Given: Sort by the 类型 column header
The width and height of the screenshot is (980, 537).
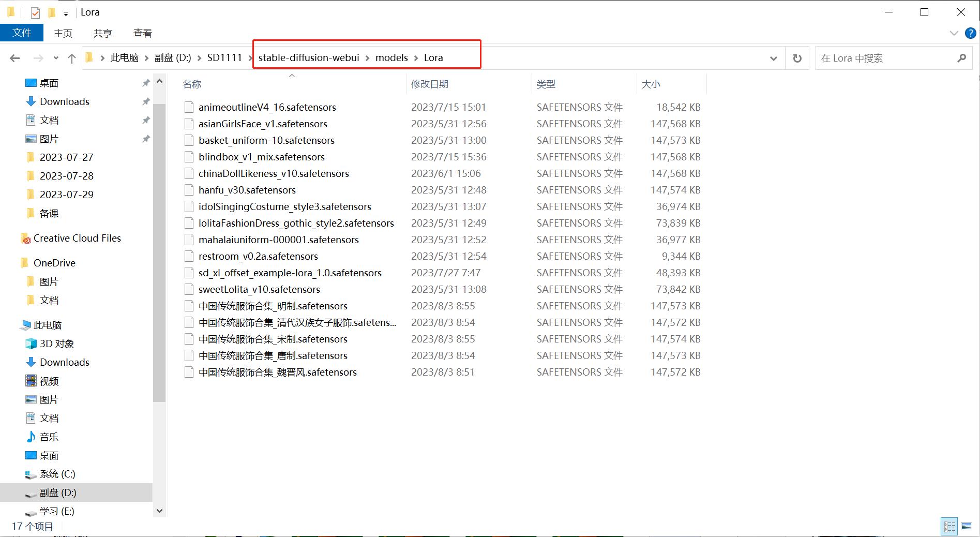Looking at the screenshot, I should [546, 84].
